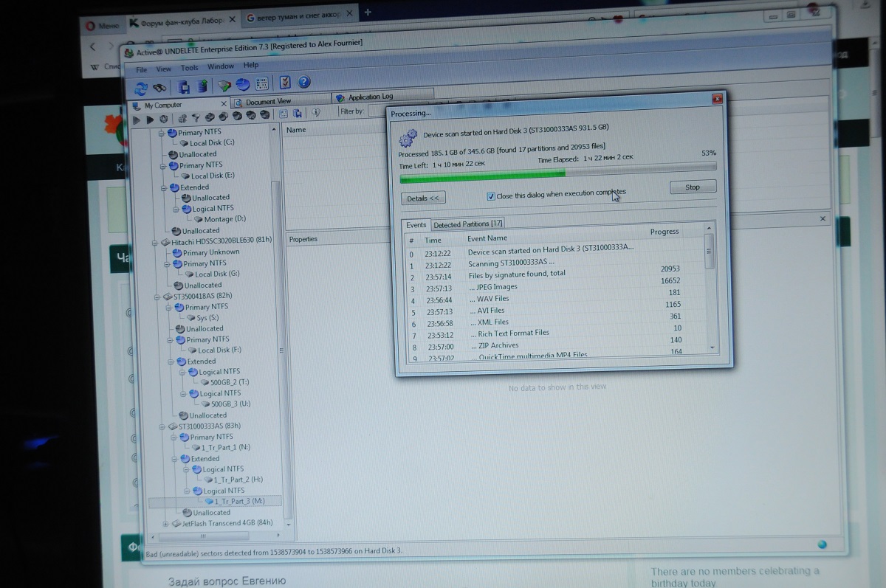886x588 pixels.
Task: Click the gears icon in Processing dialog
Action: (x=407, y=136)
